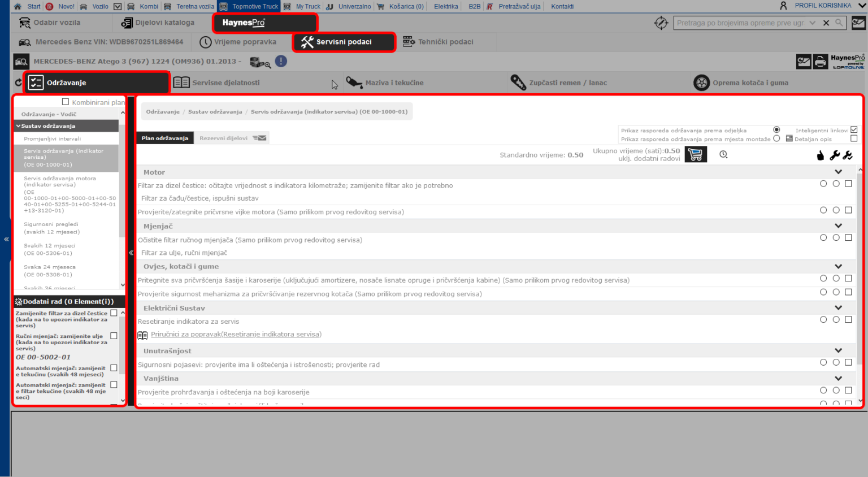The image size is (868, 477).
Task: Print the maintenance plan
Action: coord(821,62)
